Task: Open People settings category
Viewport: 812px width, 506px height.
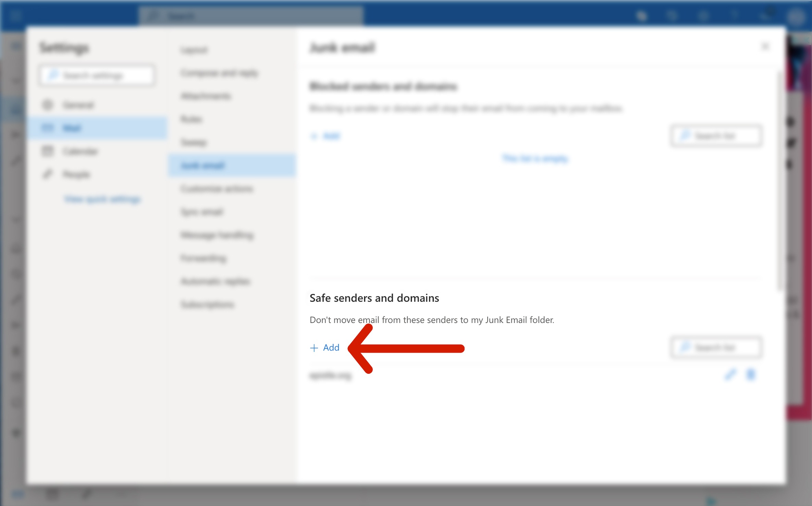Action: (x=76, y=175)
